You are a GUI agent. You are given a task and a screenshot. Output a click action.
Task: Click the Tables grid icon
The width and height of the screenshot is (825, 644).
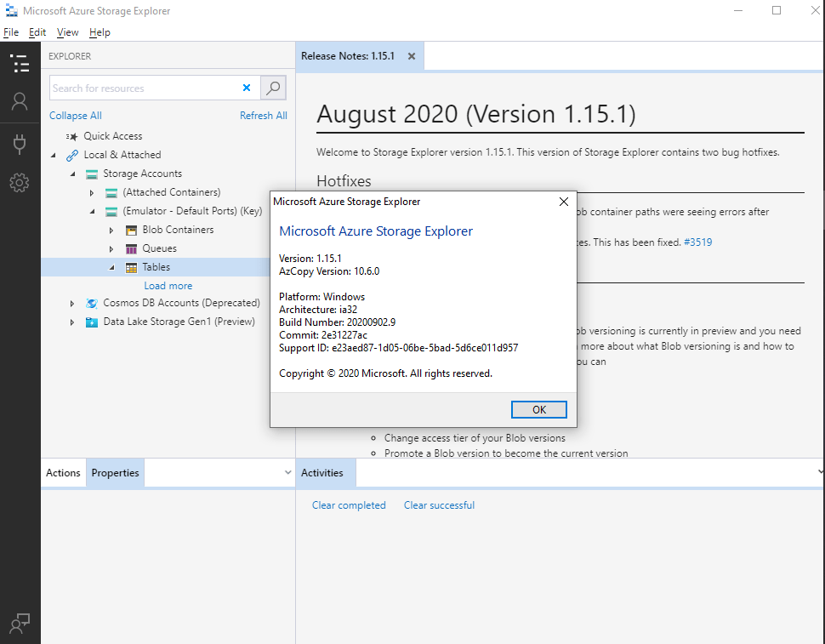[131, 268]
